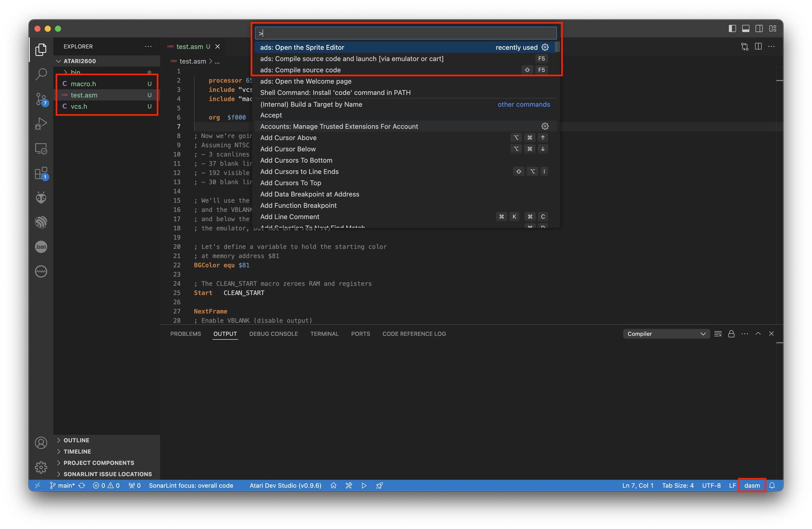Open notifications bell in status bar
This screenshot has width=812, height=529.
tap(772, 485)
